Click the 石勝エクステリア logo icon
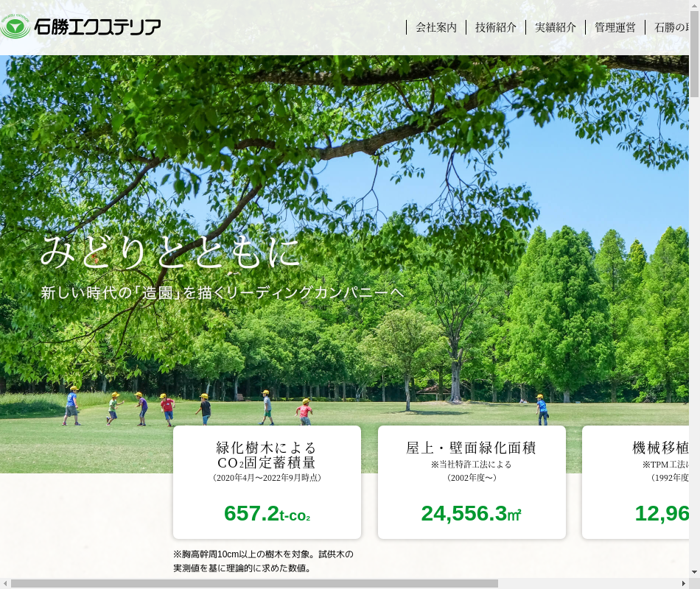 (x=15, y=27)
